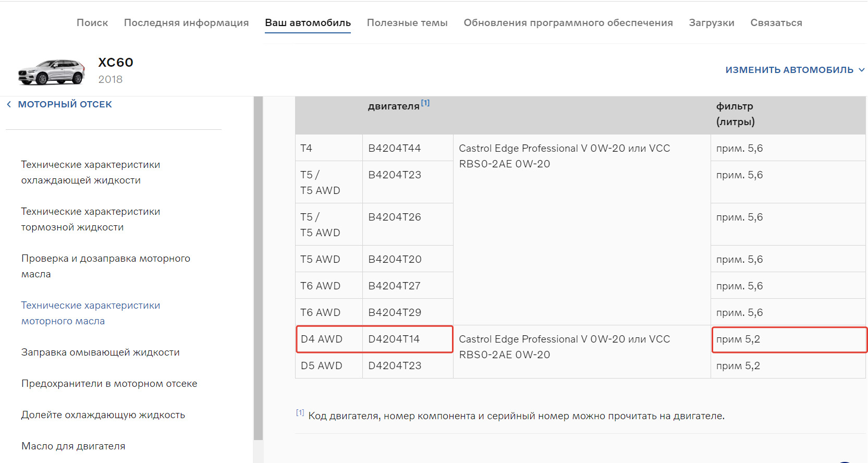
Task: Click the back chevron beside МОТОРНЫЙ ОТСЕК
Action: tap(9, 105)
